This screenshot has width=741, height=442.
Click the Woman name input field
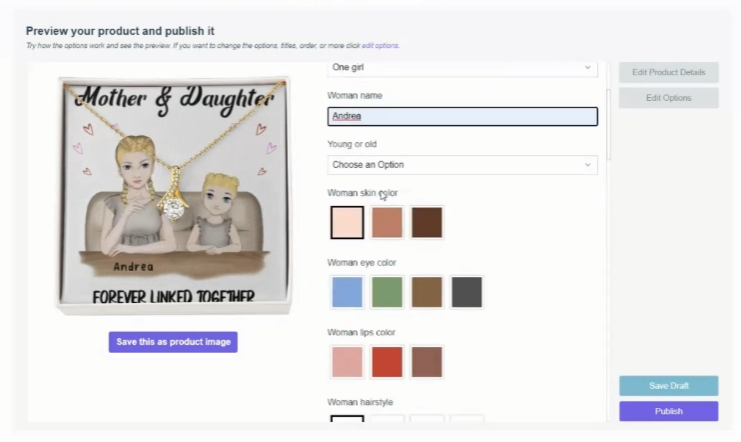point(462,116)
